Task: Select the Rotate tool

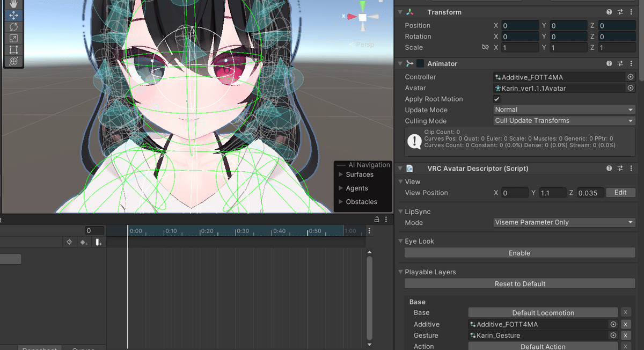Action: click(x=13, y=26)
